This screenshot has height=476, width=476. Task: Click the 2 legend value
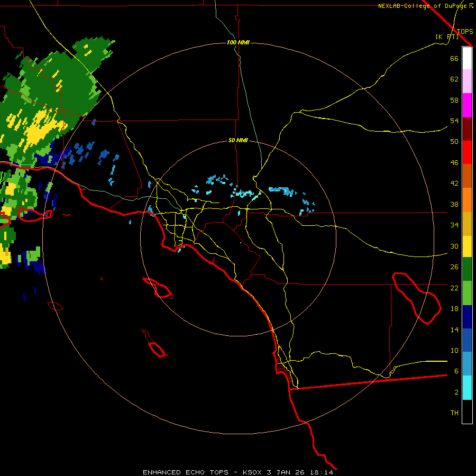[456, 392]
